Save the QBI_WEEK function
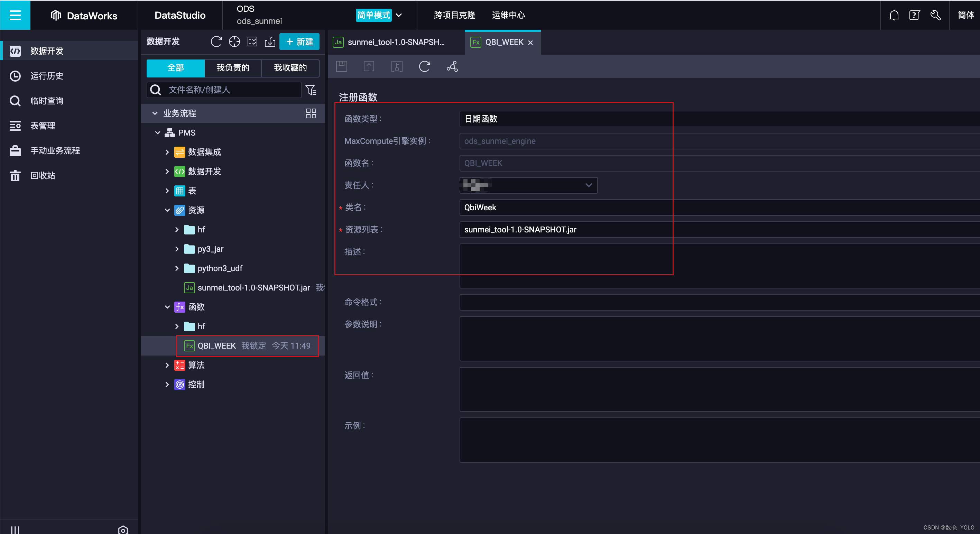This screenshot has width=980, height=534. pyautogui.click(x=341, y=67)
